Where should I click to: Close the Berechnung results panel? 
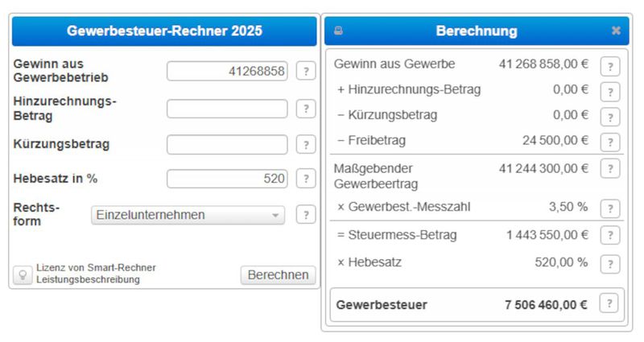(x=616, y=31)
